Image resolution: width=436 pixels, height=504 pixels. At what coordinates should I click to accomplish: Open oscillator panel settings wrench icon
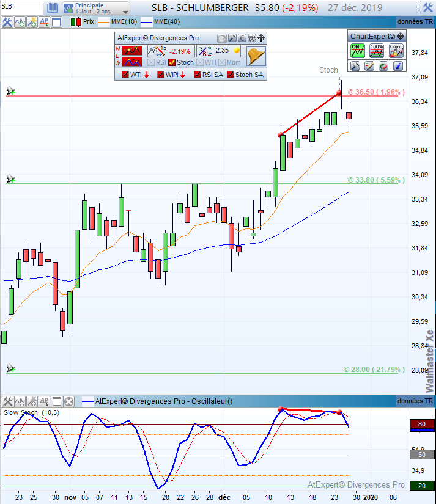click(7, 401)
